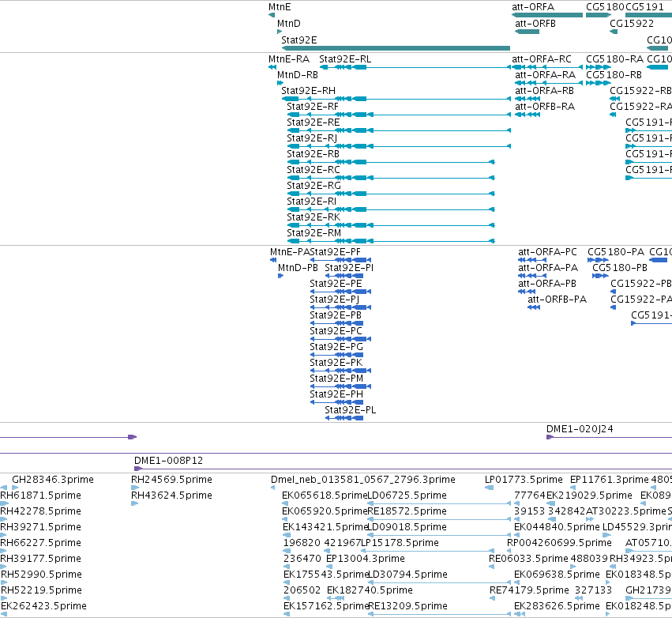Select transcript Stat92E-RE
The height and width of the screenshot is (618, 672).
tap(313, 122)
